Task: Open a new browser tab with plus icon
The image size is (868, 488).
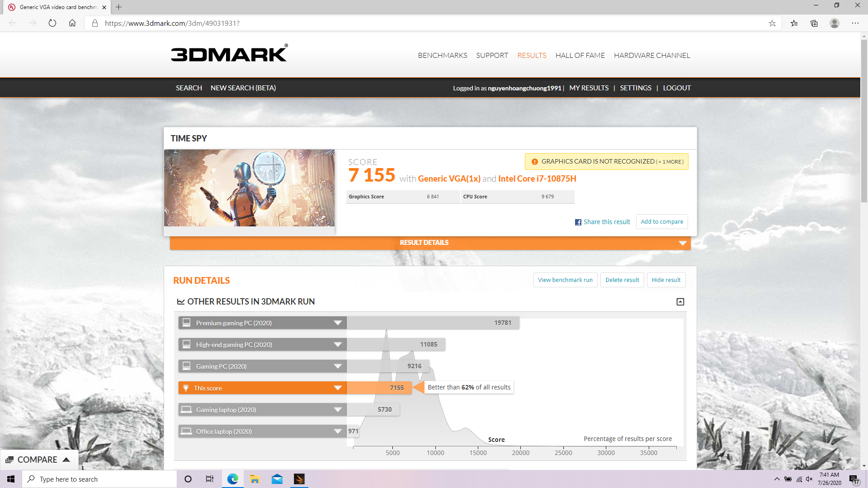Action: pos(119,7)
